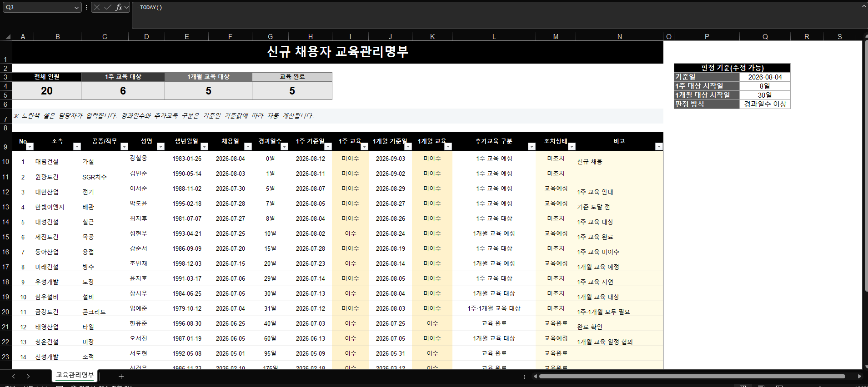Click the 판정 방식 value 경과일수 이상
This screenshot has height=387, width=868.
pyautogui.click(x=765, y=104)
